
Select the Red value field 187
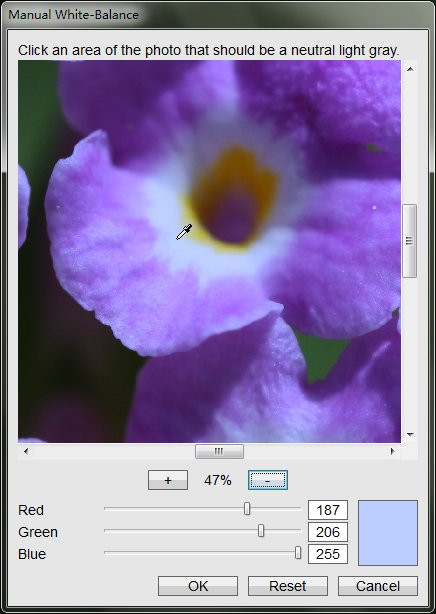click(x=328, y=510)
